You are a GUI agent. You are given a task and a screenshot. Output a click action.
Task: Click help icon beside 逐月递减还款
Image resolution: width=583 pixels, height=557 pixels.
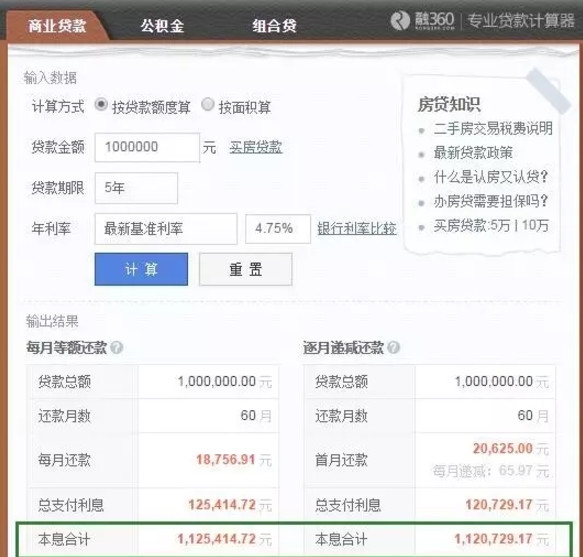tap(393, 348)
